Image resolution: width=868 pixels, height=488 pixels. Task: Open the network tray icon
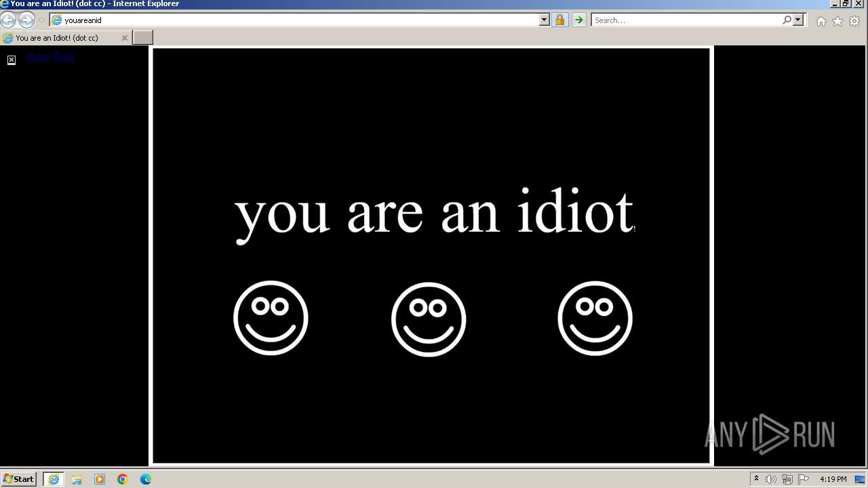click(787, 479)
